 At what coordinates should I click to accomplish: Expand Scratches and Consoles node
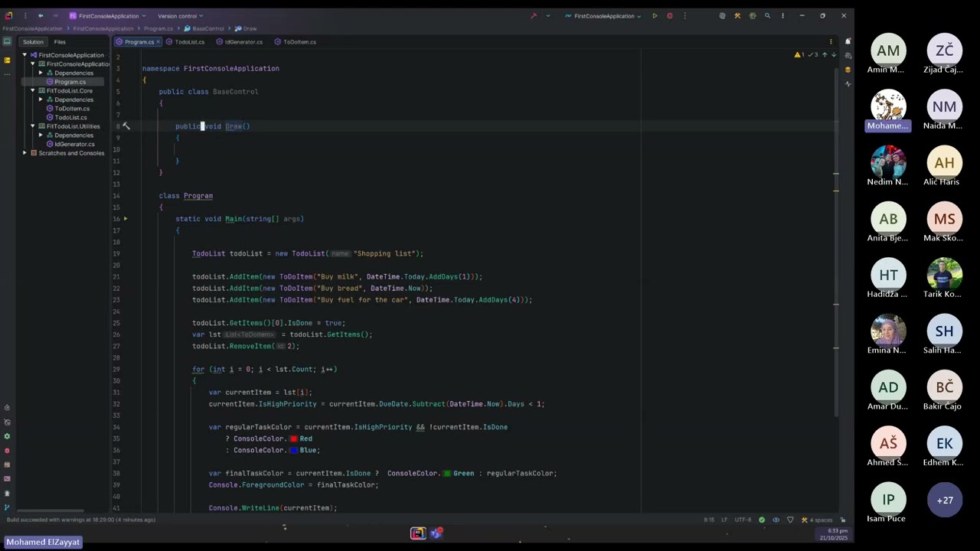(x=24, y=153)
